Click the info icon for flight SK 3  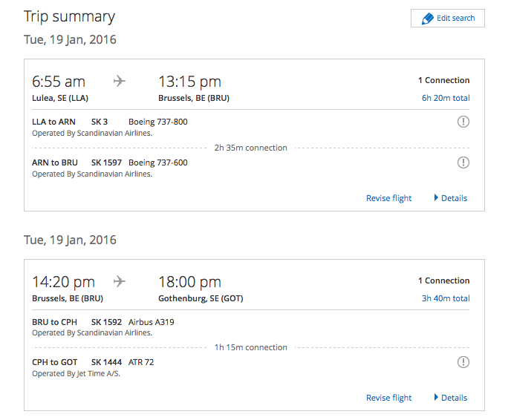tap(463, 122)
